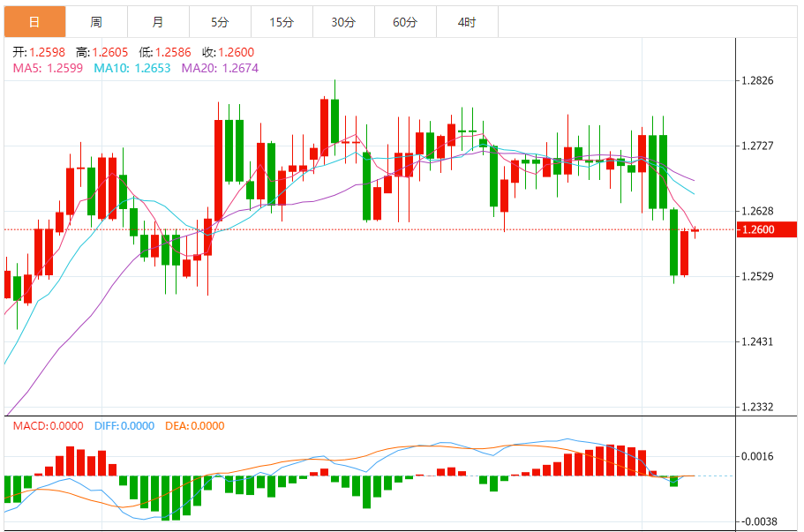
Task: Switch to the 月 monthly tab
Action: [x=158, y=22]
